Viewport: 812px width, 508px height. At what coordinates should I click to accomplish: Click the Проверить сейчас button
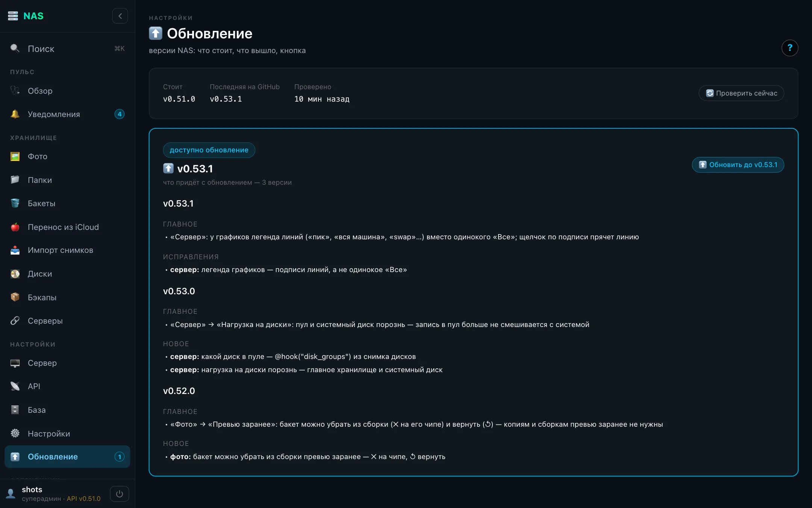741,93
